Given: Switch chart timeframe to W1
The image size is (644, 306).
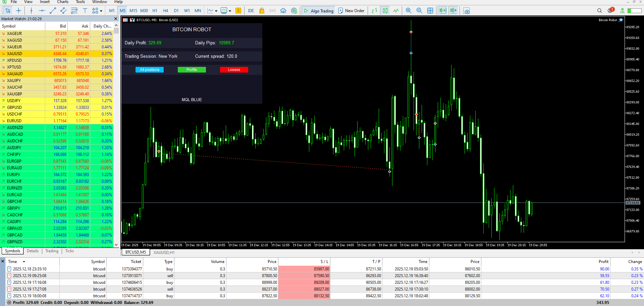Looking at the screenshot, I should tap(187, 11).
